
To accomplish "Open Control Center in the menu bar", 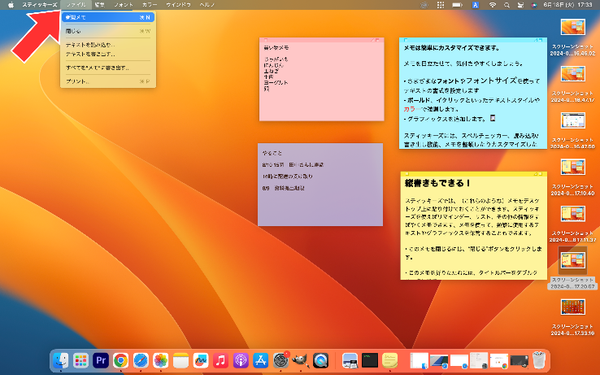I will tap(520, 5).
